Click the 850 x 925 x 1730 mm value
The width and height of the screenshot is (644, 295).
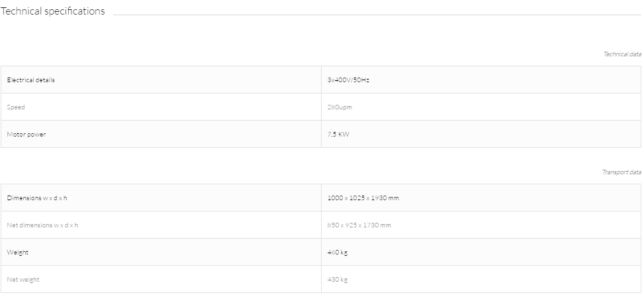pyautogui.click(x=359, y=225)
